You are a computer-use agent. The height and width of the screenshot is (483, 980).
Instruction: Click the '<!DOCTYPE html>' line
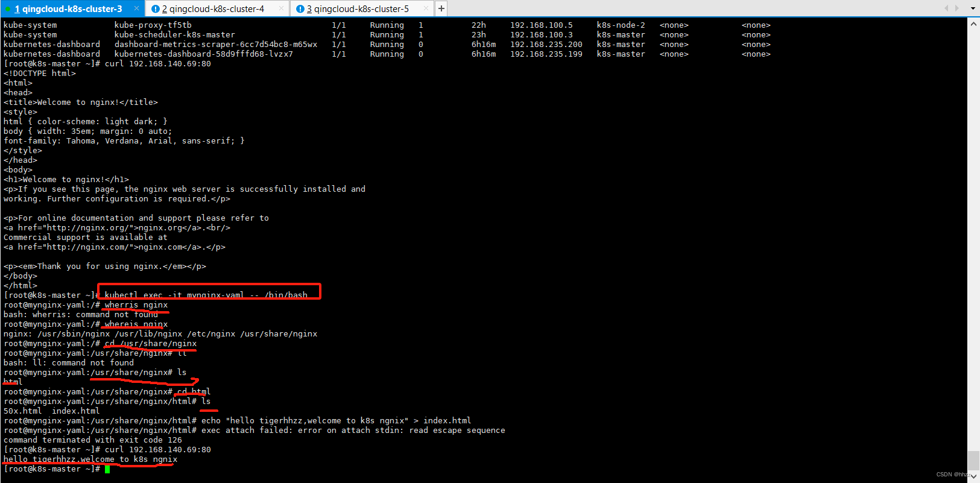point(40,74)
